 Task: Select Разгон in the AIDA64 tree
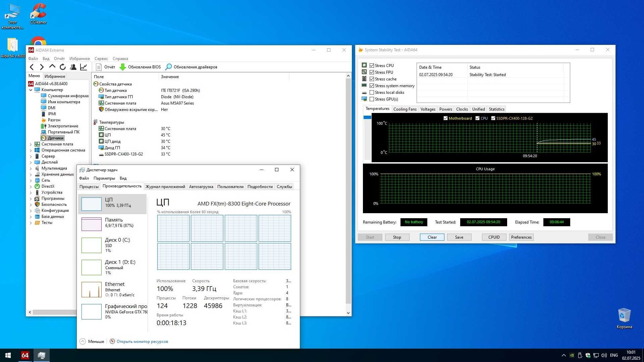(x=51, y=120)
